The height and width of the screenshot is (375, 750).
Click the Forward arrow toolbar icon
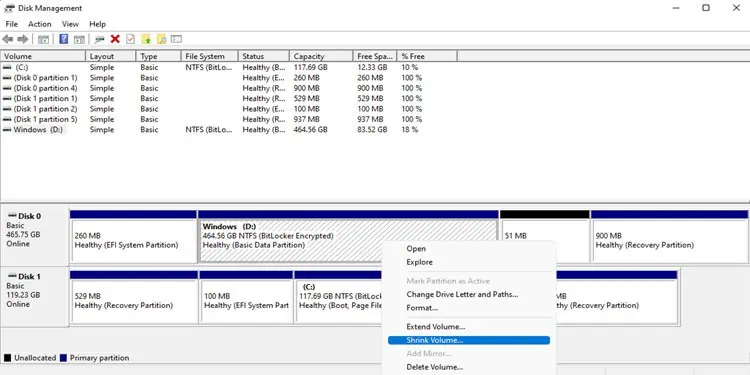[x=22, y=39]
